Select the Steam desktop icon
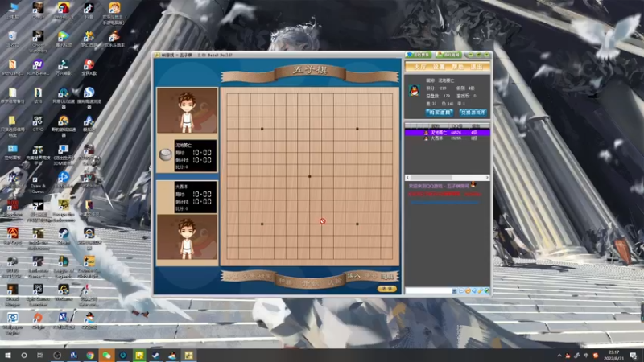 coord(64,237)
